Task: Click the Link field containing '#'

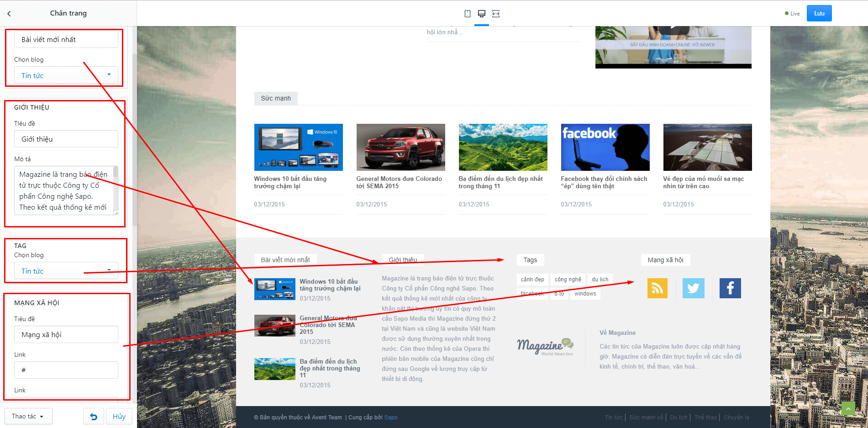Action: coord(66,370)
